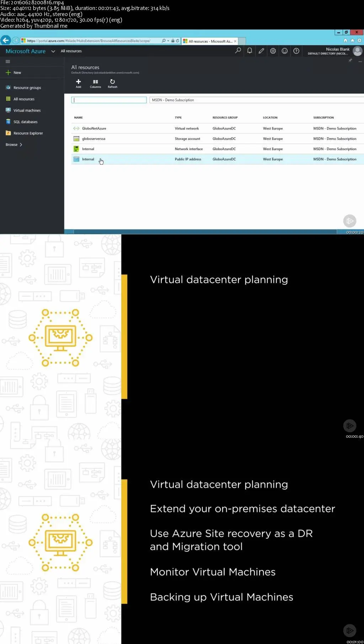Click the Public IP address row icon

(76, 159)
